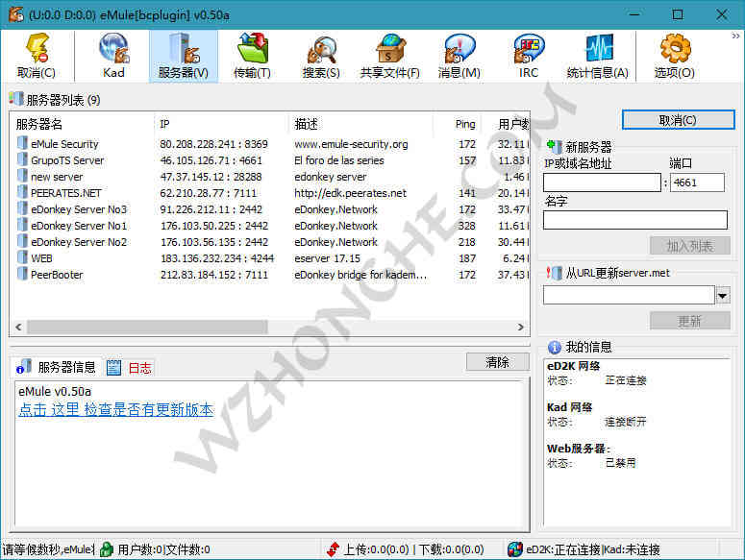Select IP 176.103.56.135 : 2442 cell
This screenshot has width=745, height=560.
[214, 242]
